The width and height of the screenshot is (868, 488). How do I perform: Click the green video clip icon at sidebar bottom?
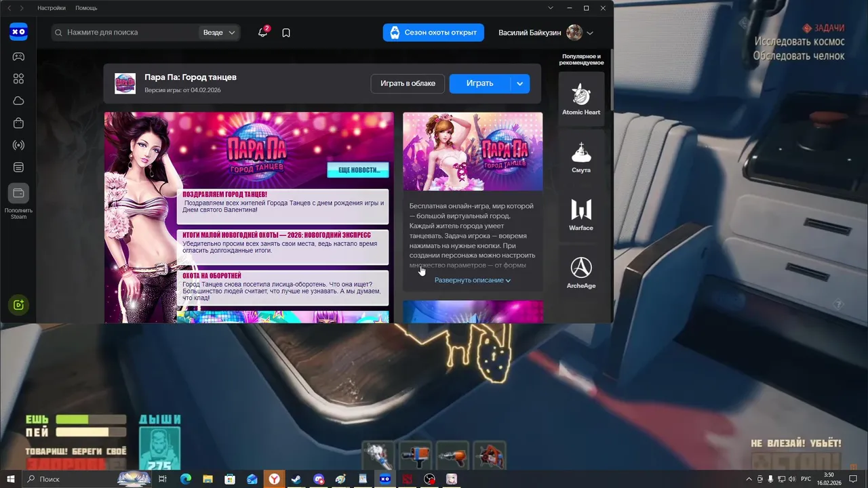tap(18, 305)
